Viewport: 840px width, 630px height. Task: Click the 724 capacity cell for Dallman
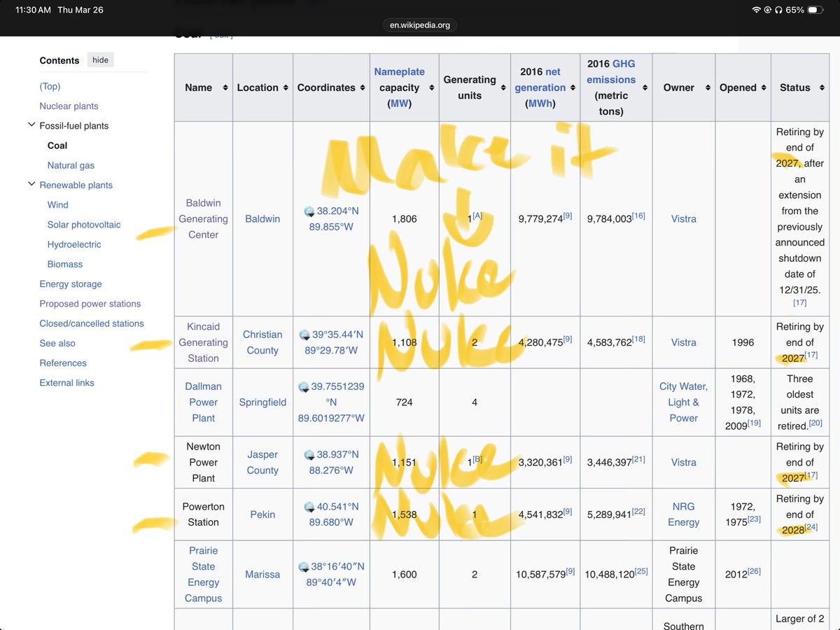[404, 402]
